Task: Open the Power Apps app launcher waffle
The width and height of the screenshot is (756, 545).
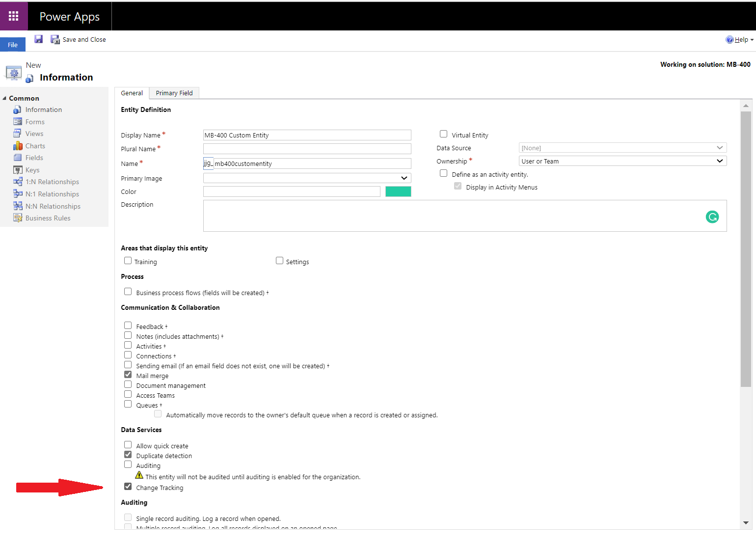Action: [x=14, y=16]
